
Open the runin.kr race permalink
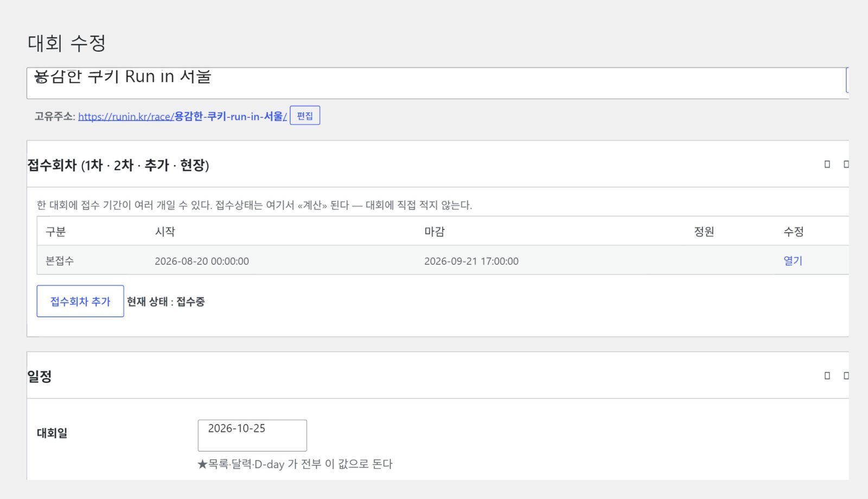pyautogui.click(x=182, y=116)
